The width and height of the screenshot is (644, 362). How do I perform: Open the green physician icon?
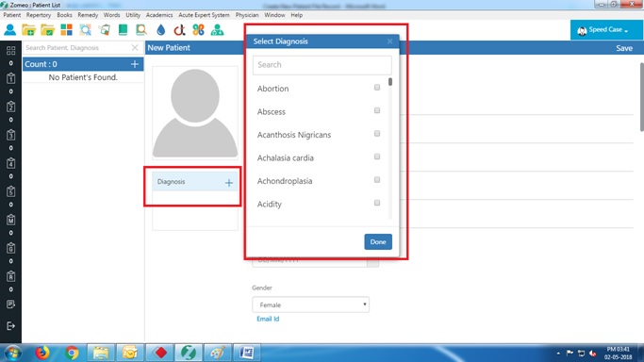(x=217, y=30)
